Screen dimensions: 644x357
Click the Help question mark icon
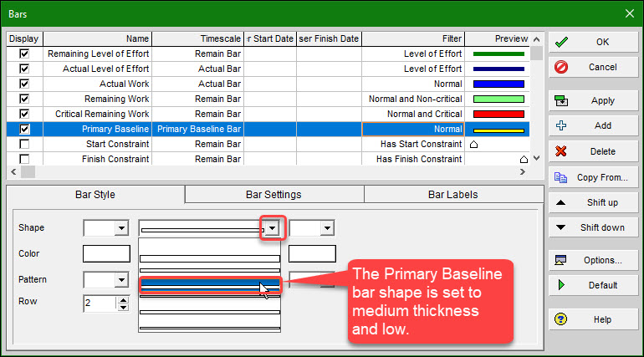tap(561, 319)
